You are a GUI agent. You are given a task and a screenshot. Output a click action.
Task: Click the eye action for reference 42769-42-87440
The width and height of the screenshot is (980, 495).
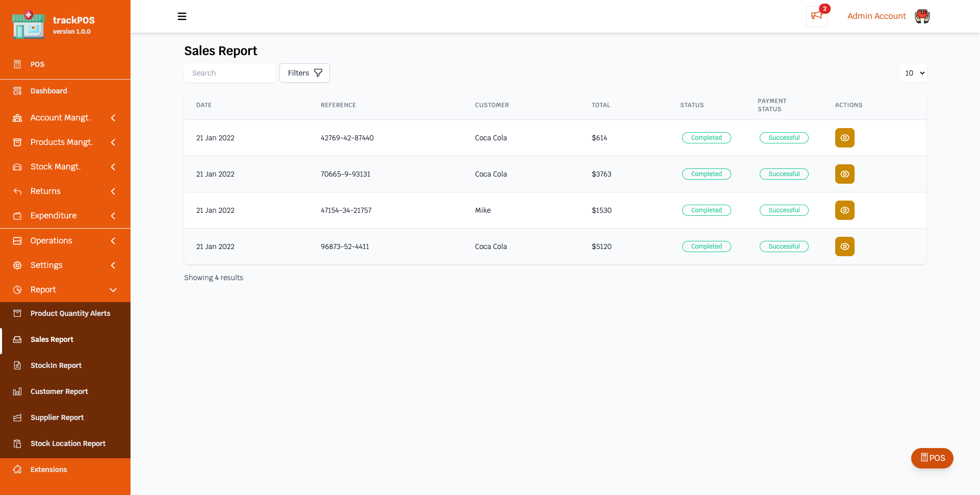(x=844, y=138)
